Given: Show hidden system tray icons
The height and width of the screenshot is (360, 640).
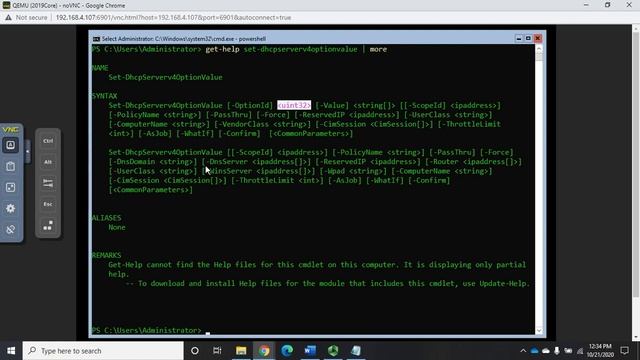Looking at the screenshot, I should coord(523,351).
